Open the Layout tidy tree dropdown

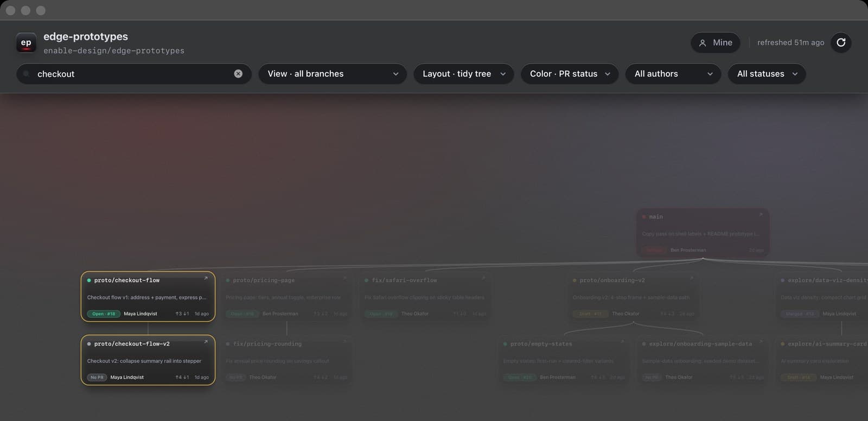point(464,74)
